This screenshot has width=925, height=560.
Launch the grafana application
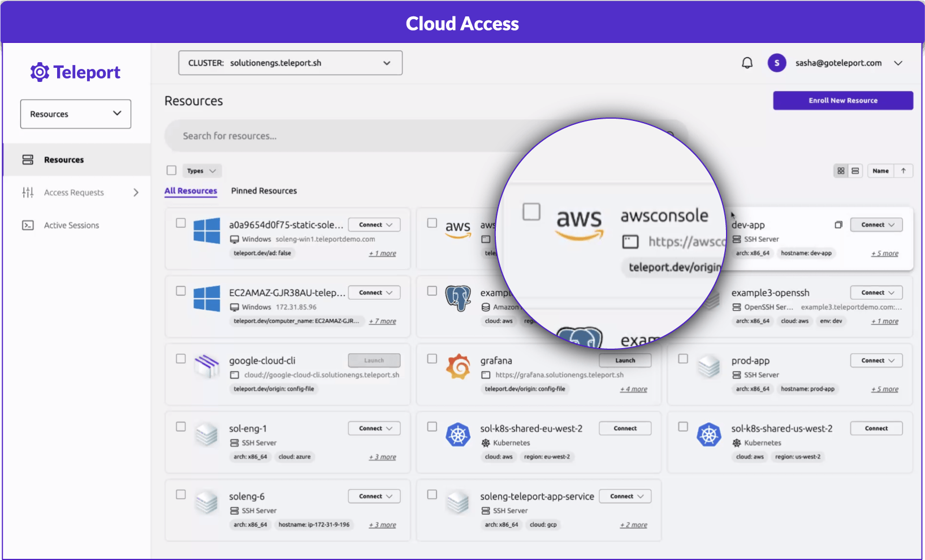[625, 361]
